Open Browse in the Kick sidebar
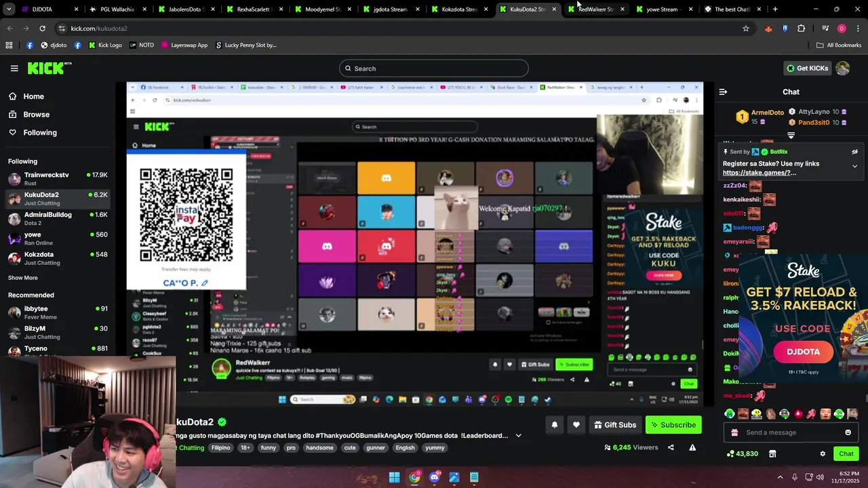Screen dimensions: 868x488 29,115
